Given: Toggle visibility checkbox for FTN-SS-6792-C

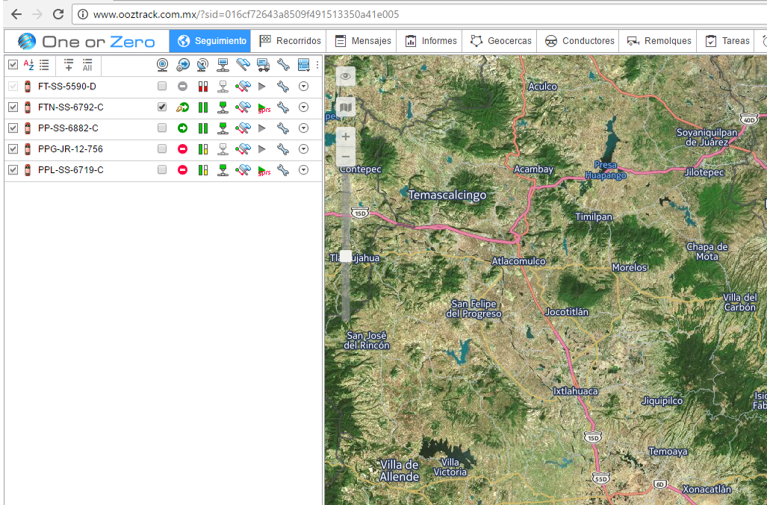Looking at the screenshot, I should (x=13, y=107).
